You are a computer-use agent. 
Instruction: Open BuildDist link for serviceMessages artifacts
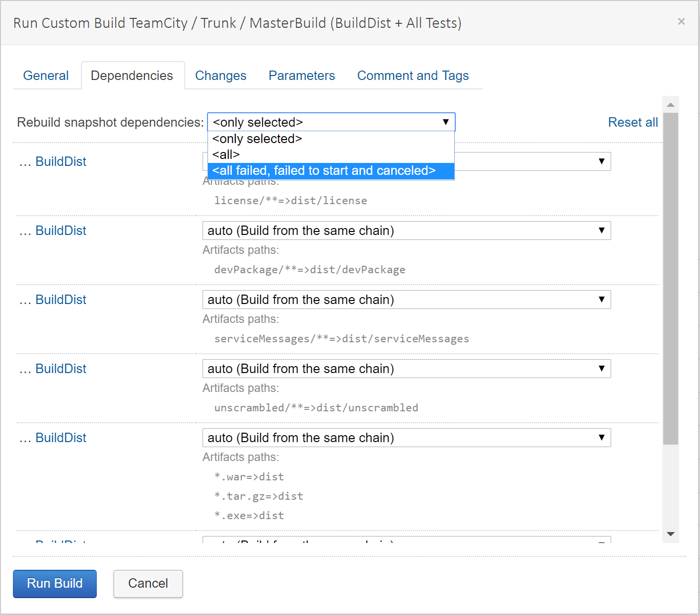click(x=61, y=300)
